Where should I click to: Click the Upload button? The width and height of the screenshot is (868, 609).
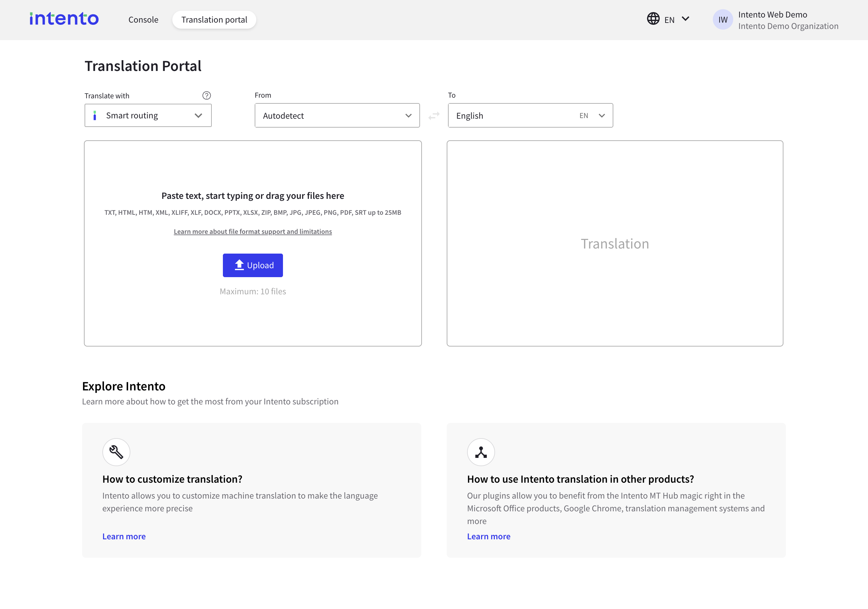252,265
